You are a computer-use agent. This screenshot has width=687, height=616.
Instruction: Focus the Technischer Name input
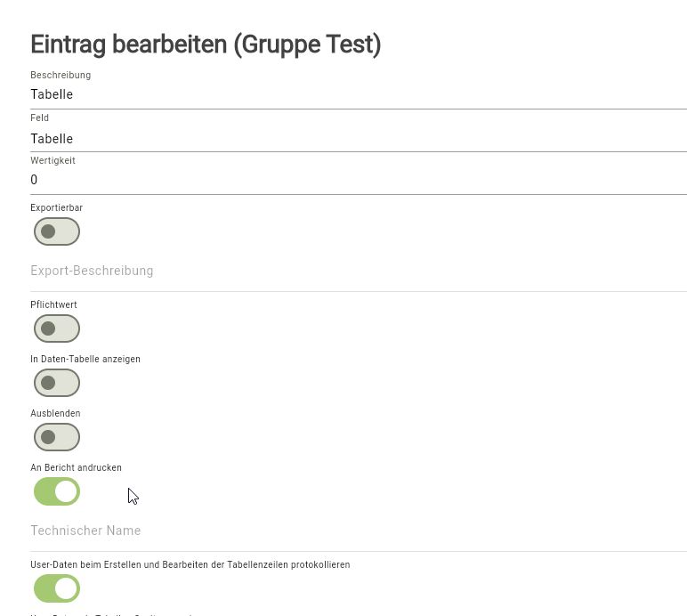(x=358, y=531)
